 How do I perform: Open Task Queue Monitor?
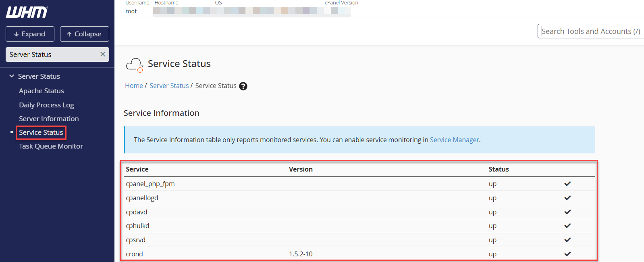51,146
